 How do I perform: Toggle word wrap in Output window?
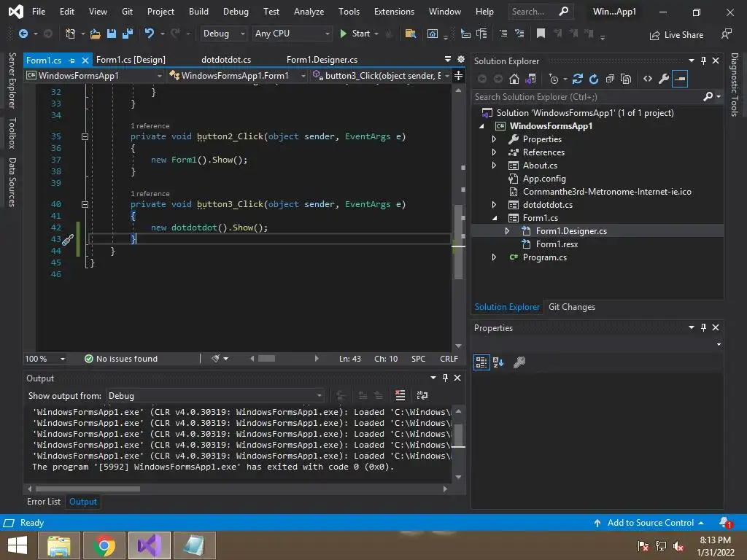point(422,395)
